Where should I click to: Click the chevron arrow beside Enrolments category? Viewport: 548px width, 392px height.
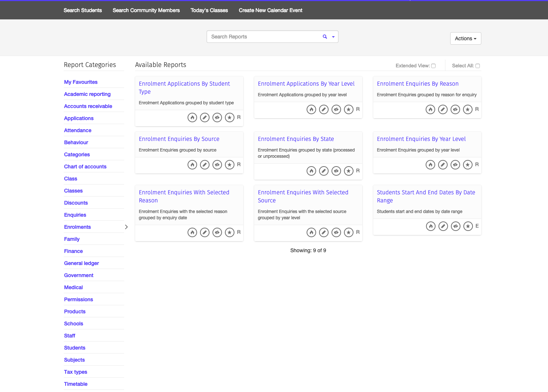click(x=126, y=227)
